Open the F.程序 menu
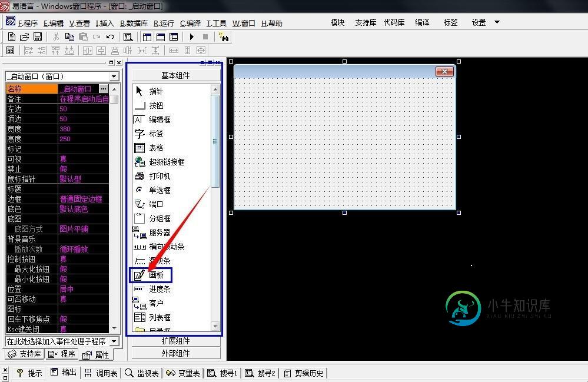This screenshot has width=588, height=382. pyautogui.click(x=28, y=23)
